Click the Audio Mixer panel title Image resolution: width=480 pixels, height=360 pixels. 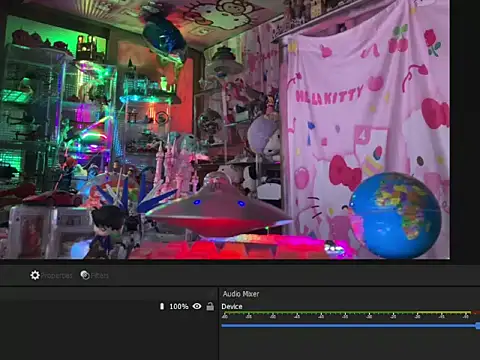(x=241, y=294)
